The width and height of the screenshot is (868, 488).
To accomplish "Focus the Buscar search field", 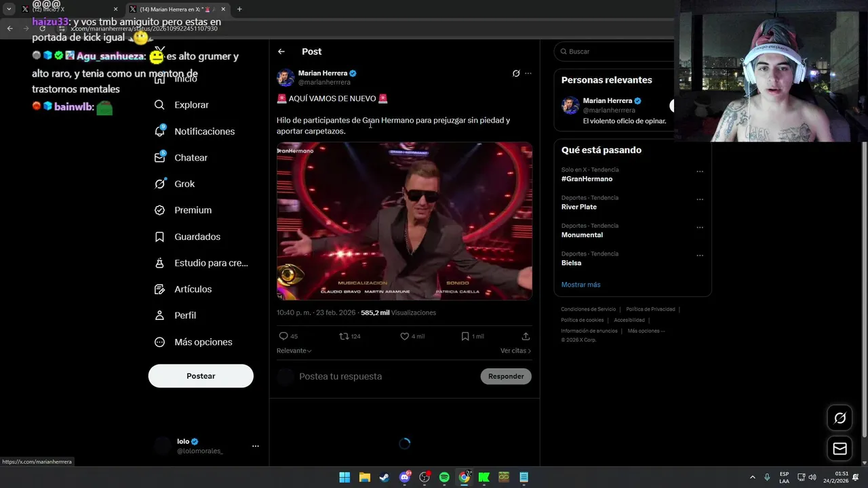I will pyautogui.click(x=614, y=52).
